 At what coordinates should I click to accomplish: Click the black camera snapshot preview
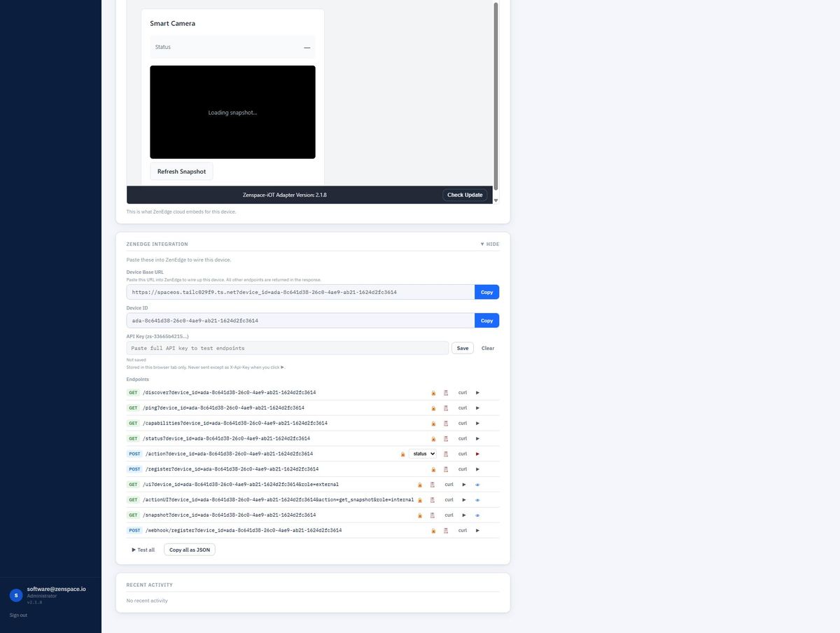tap(232, 112)
